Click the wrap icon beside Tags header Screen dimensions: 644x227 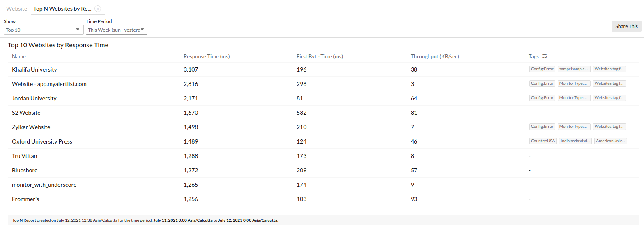pyautogui.click(x=545, y=56)
